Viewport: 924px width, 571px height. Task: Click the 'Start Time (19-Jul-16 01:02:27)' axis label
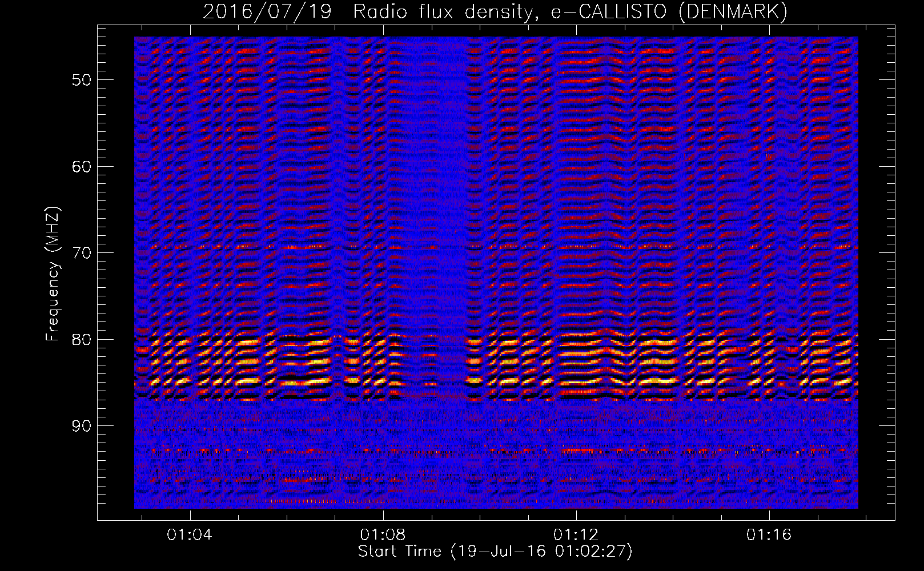pos(495,552)
